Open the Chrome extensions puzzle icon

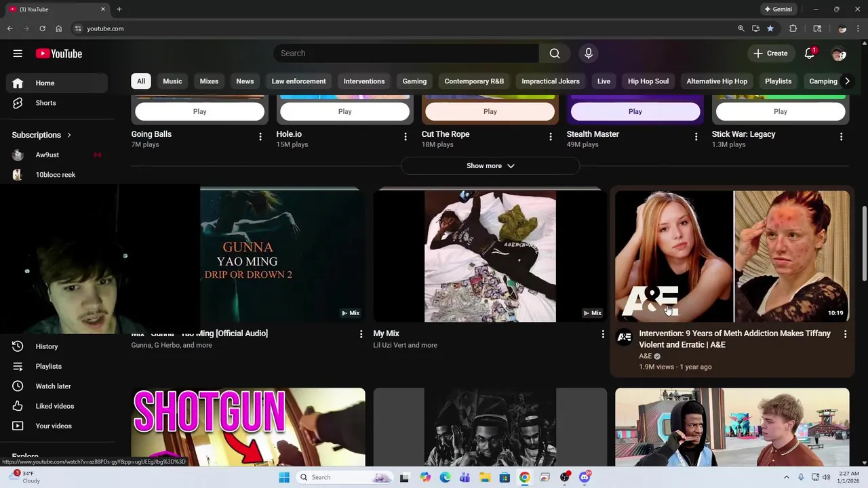tap(793, 28)
